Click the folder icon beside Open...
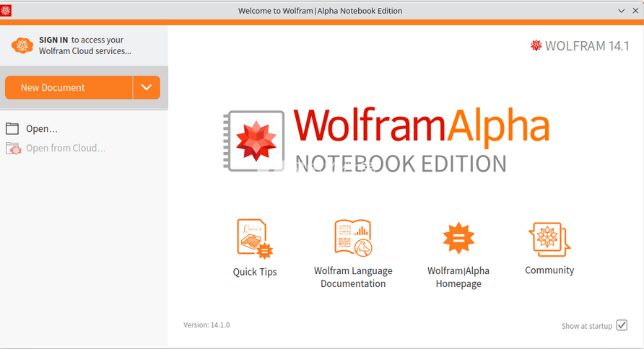Image resolution: width=644 pixels, height=349 pixels. (x=12, y=129)
